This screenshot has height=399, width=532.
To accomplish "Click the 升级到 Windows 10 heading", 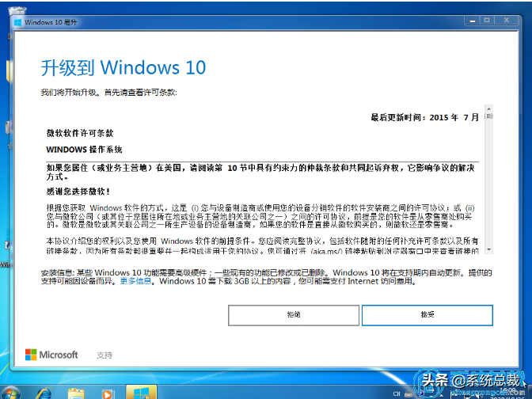I will (x=123, y=67).
